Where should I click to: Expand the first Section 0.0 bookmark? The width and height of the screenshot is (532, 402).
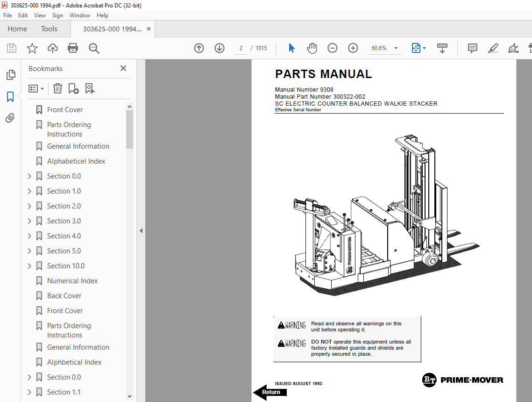coord(29,176)
